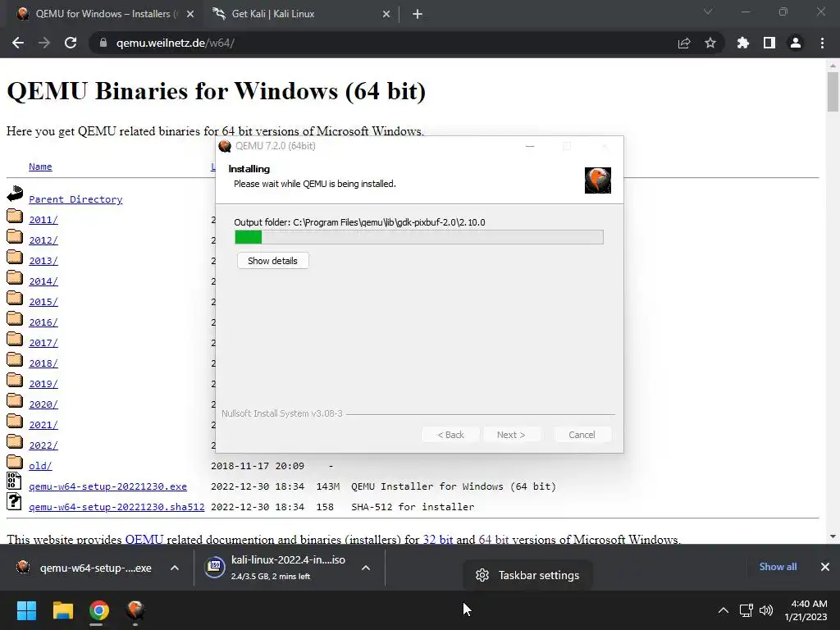
Task: Expand options for qemu-w64-setup download
Action: click(x=175, y=568)
